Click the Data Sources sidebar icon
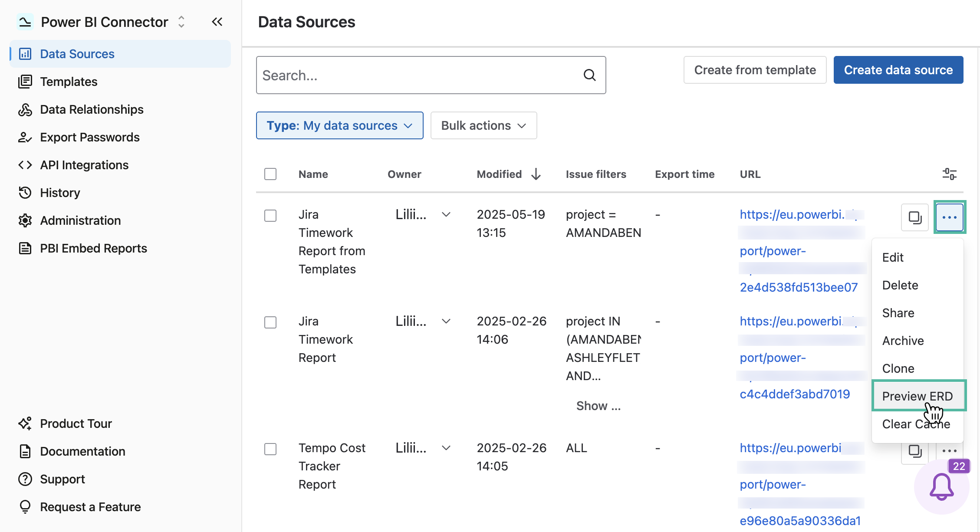980x532 pixels. click(x=25, y=54)
